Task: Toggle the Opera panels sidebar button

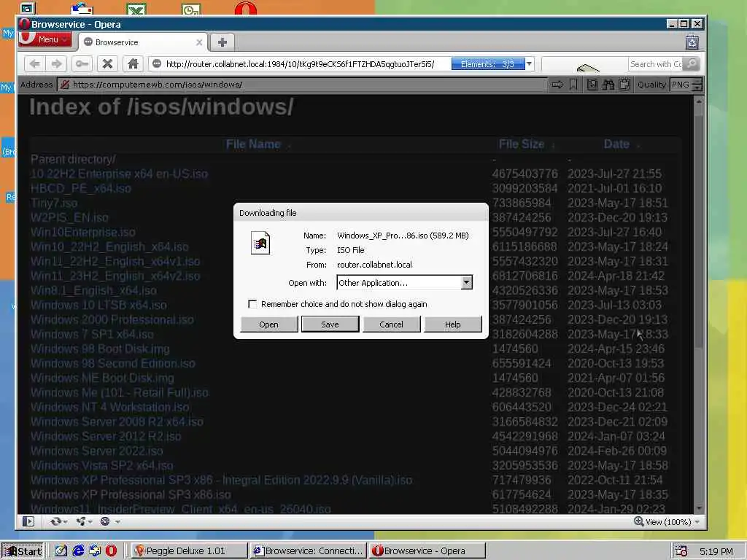Action: (28, 521)
